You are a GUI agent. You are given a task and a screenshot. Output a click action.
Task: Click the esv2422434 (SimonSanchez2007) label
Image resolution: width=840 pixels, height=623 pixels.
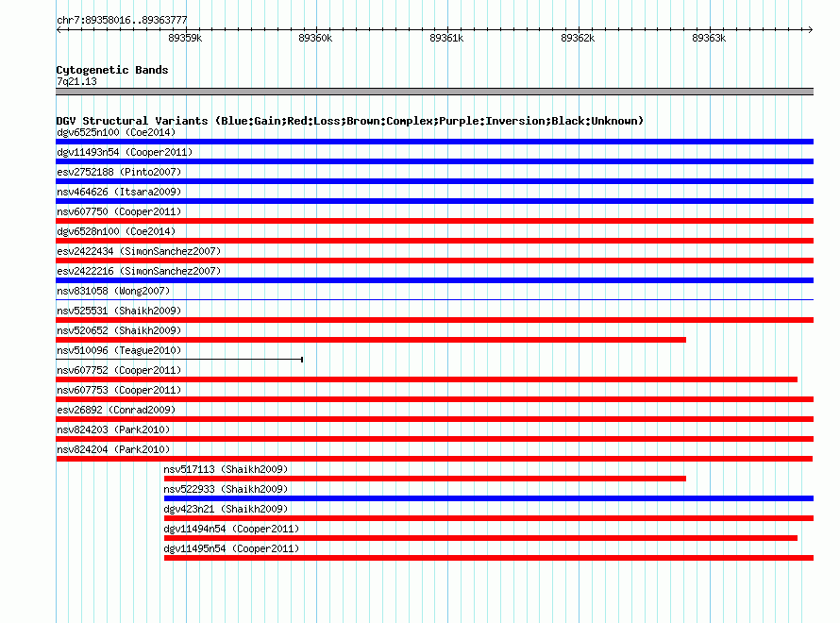139,251
